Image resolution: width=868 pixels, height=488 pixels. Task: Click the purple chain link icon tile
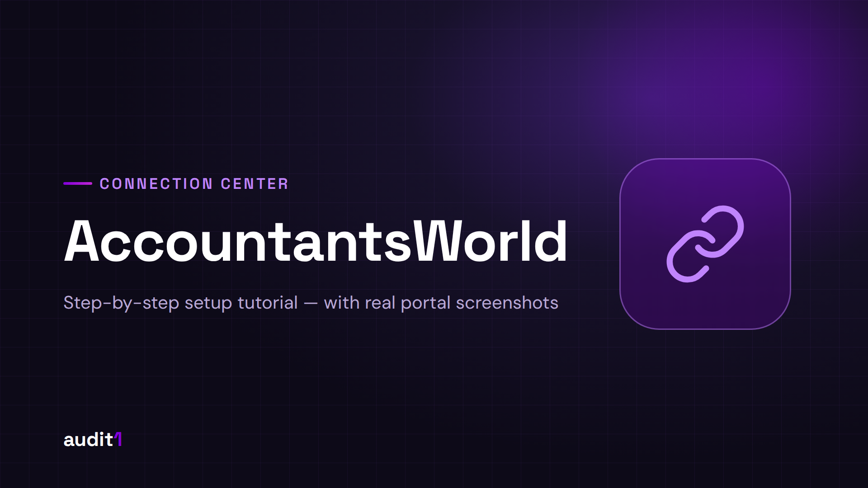click(705, 244)
